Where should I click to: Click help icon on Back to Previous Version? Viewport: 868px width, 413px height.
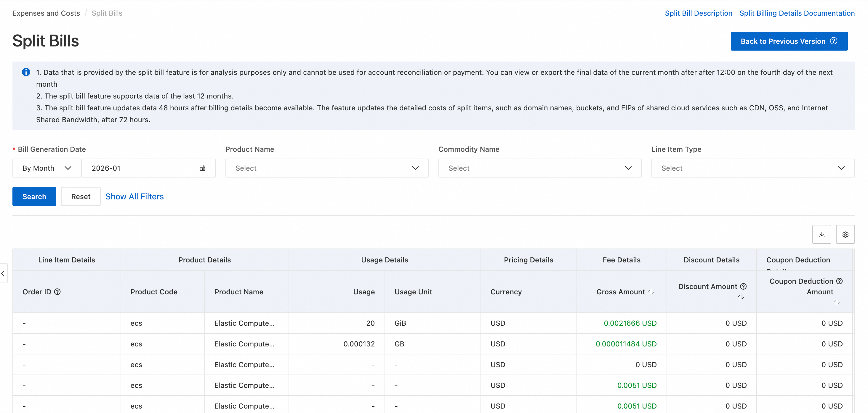pyautogui.click(x=833, y=41)
